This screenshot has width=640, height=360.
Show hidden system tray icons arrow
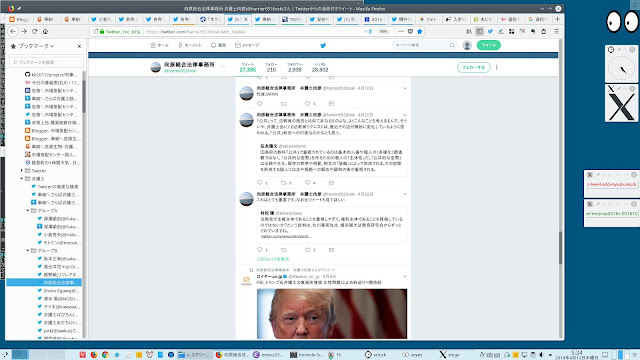550,355
